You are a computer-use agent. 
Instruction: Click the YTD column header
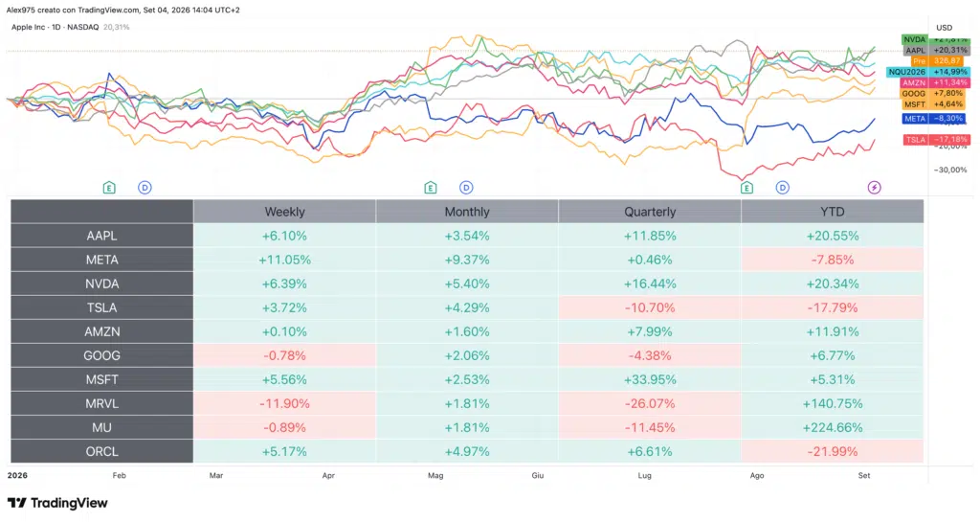point(832,212)
